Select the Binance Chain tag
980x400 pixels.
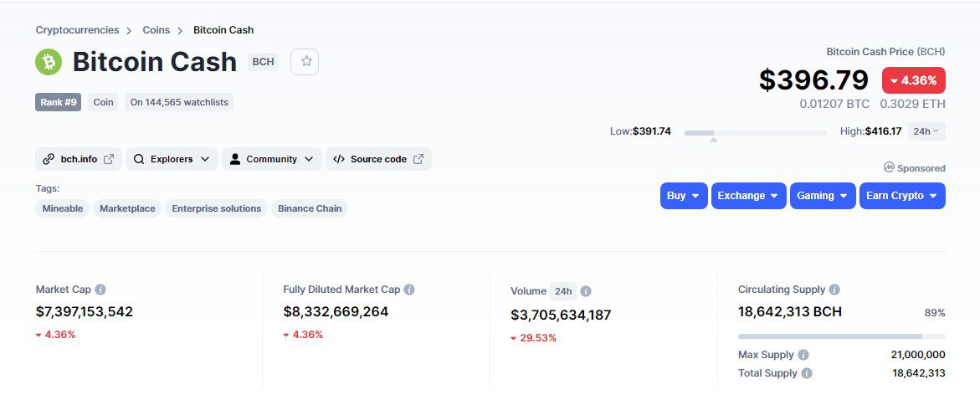[310, 208]
